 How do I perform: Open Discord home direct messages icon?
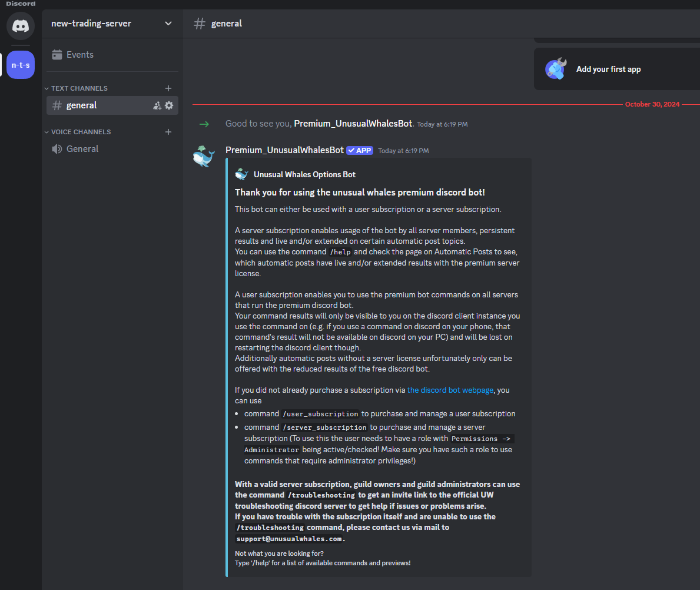point(21,26)
